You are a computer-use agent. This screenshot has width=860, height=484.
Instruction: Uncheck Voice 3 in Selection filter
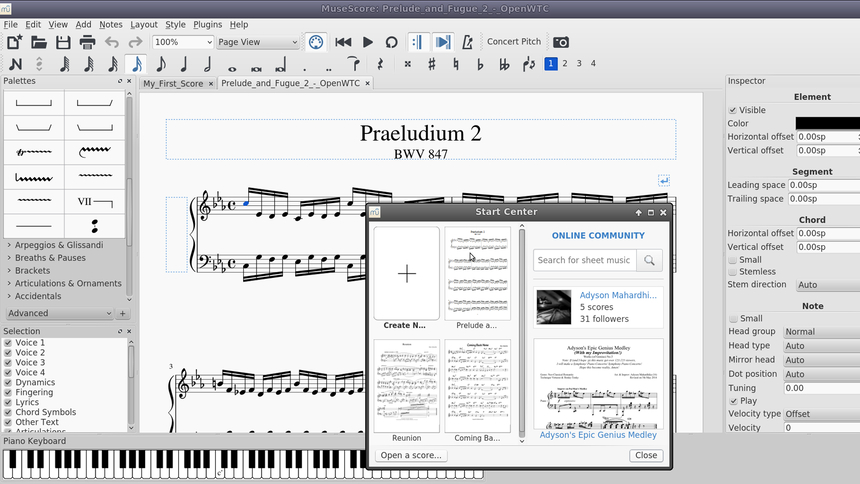[x=8, y=362]
